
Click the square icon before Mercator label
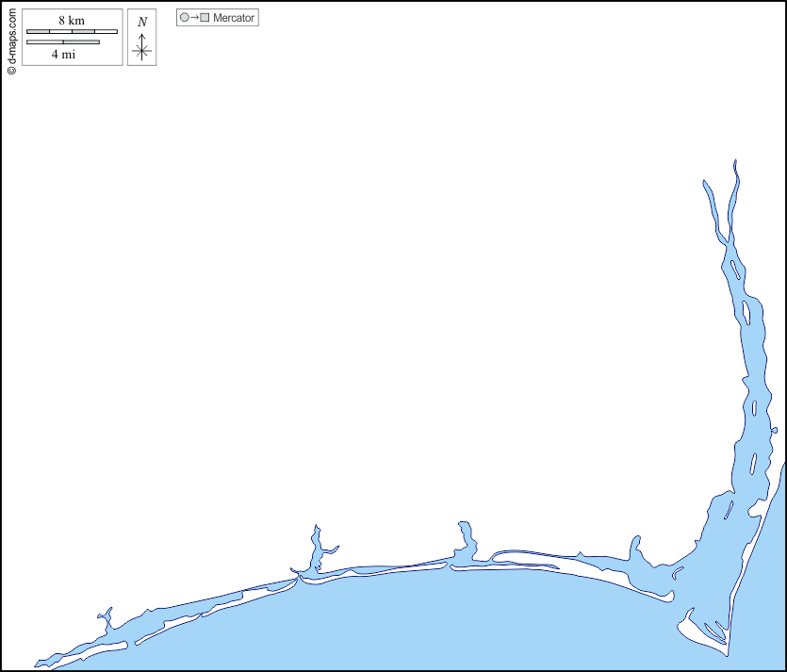pyautogui.click(x=205, y=18)
